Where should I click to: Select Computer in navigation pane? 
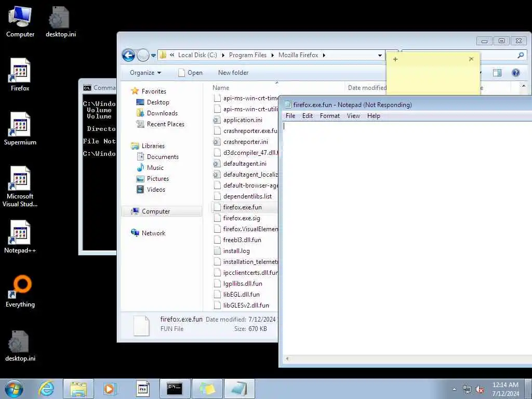(162, 211)
